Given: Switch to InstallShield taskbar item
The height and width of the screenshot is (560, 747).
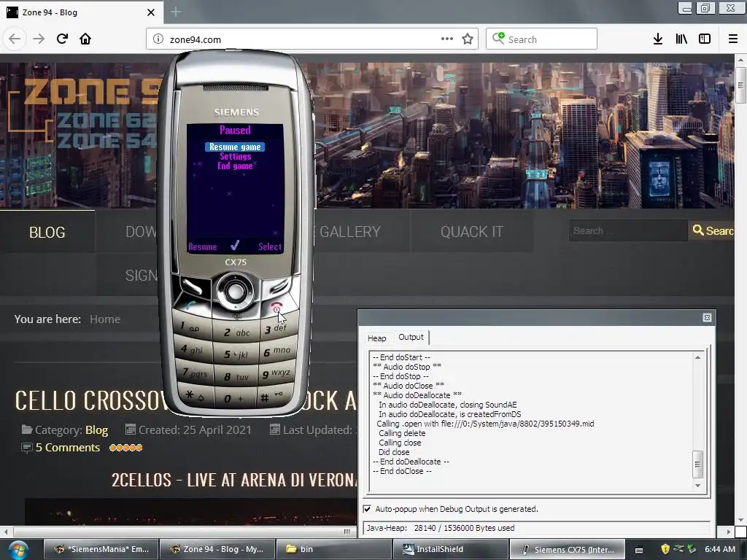Looking at the screenshot, I should (x=449, y=549).
